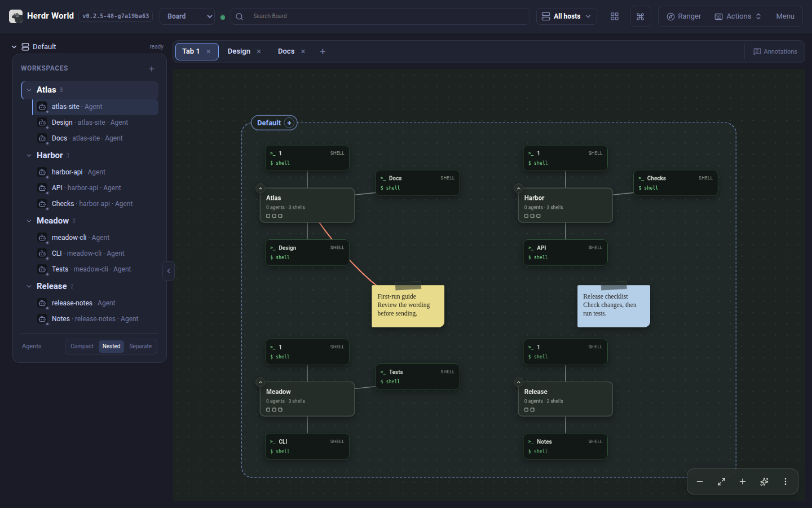Fit the board to the screen
The width and height of the screenshot is (812, 508).
[721, 481]
